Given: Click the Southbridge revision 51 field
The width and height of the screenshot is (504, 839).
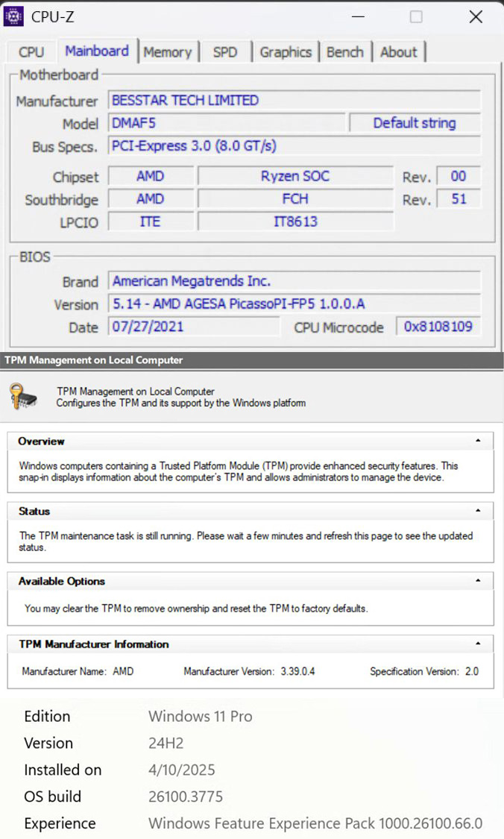Looking at the screenshot, I should pyautogui.click(x=459, y=199).
